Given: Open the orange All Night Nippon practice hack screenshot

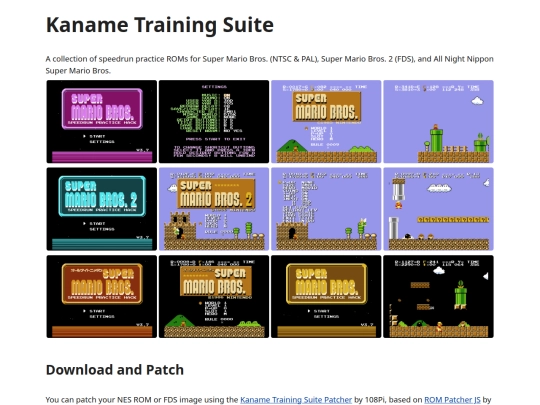Looking at the screenshot, I should point(102,297).
